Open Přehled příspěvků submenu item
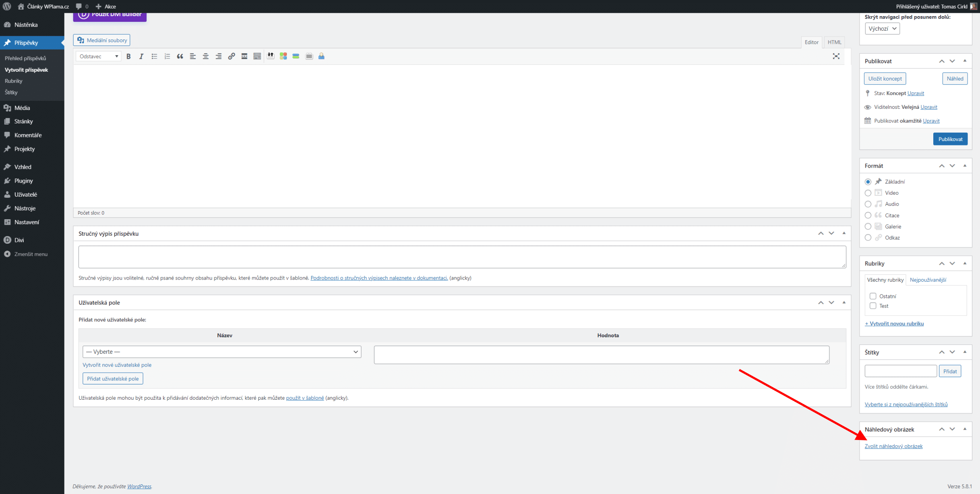Image resolution: width=980 pixels, height=494 pixels. pyautogui.click(x=25, y=58)
